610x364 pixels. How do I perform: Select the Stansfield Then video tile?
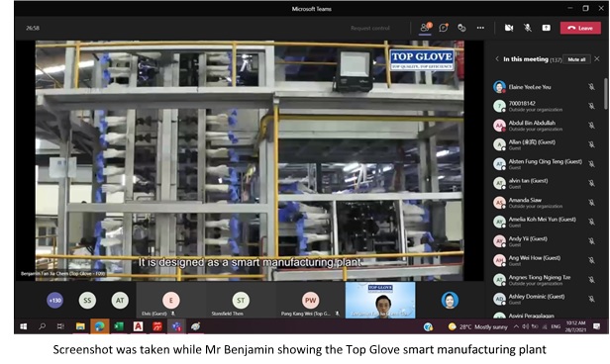241,301
